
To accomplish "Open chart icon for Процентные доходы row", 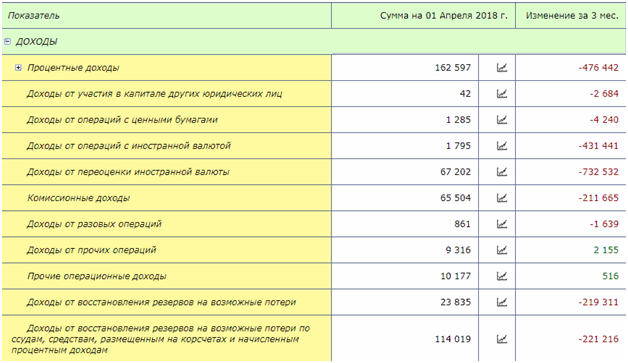I will point(501,68).
